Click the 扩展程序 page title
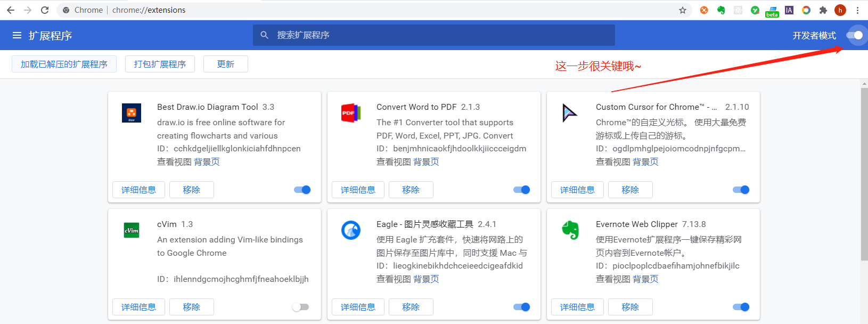Image resolution: width=868 pixels, height=324 pixels. [x=50, y=36]
